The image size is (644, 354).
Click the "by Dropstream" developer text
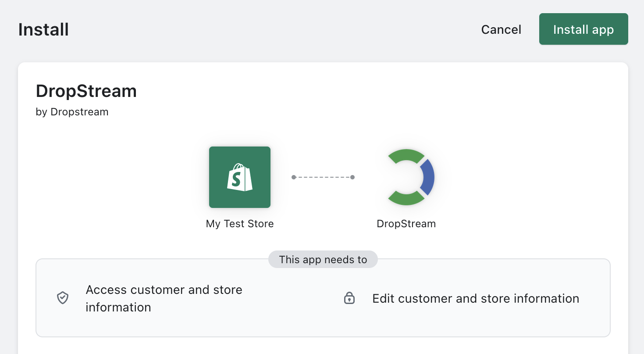72,112
